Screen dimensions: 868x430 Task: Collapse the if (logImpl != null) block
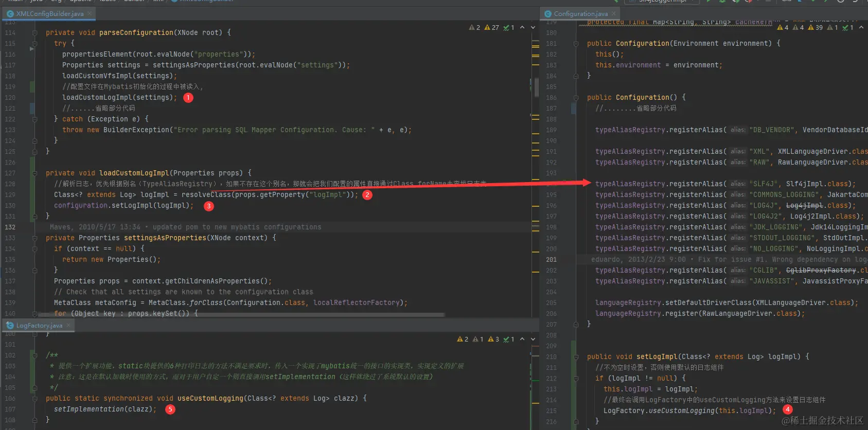click(576, 378)
